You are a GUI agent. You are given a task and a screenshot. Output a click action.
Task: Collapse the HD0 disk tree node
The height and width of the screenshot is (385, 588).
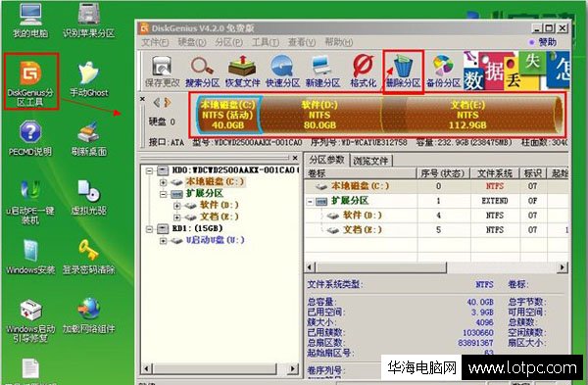click(x=149, y=170)
